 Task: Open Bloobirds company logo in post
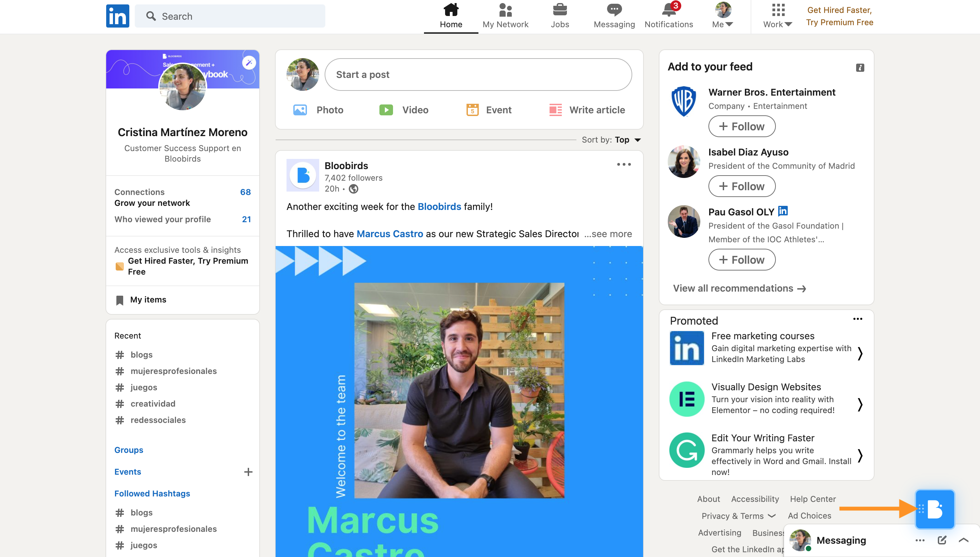pyautogui.click(x=303, y=175)
